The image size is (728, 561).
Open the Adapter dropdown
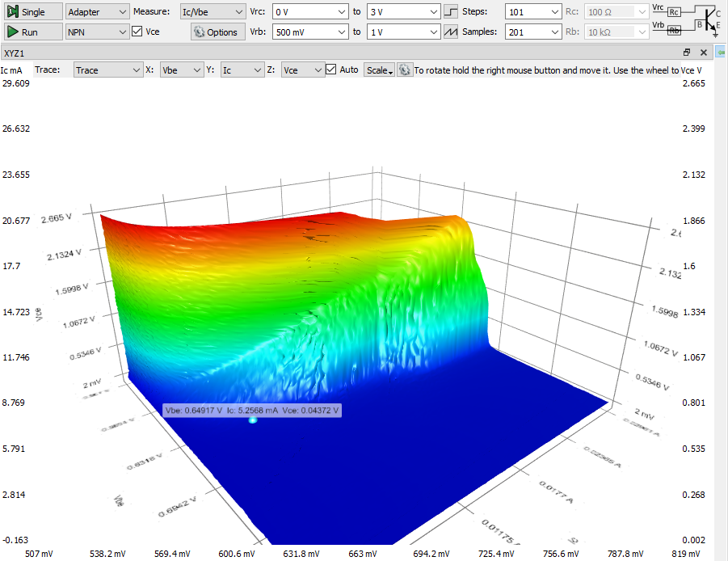point(97,11)
